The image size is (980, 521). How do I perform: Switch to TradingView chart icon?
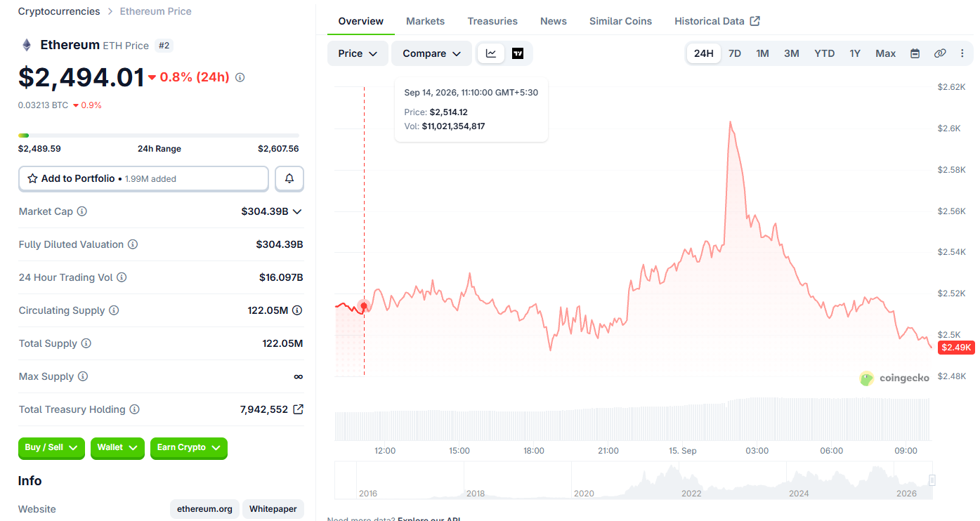[518, 53]
